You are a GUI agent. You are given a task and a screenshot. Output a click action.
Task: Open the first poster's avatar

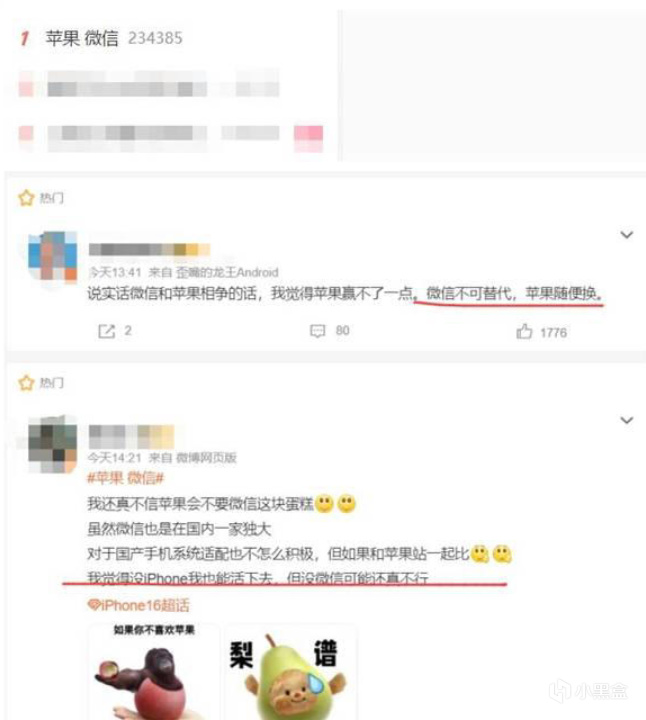pyautogui.click(x=52, y=256)
